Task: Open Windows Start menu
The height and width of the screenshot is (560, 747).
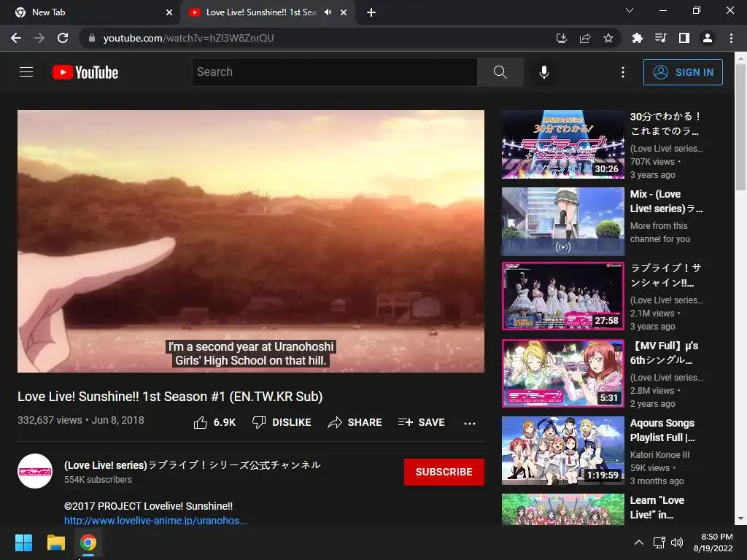Action: point(23,542)
